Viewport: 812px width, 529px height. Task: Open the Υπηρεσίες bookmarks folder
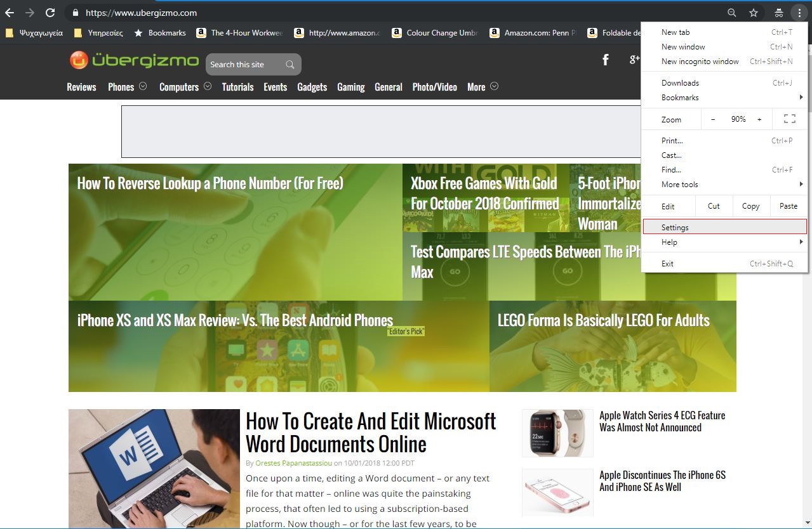click(x=98, y=33)
